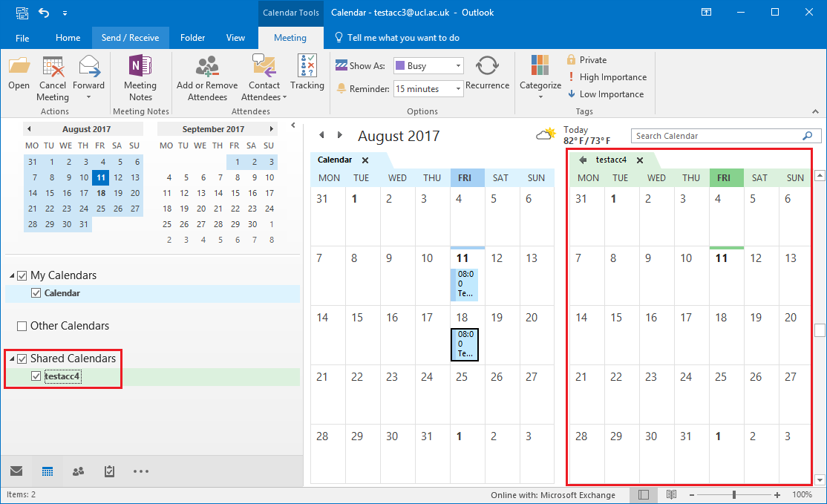Zoom out with the minus button
This screenshot has width=827, height=504.
pyautogui.click(x=691, y=495)
